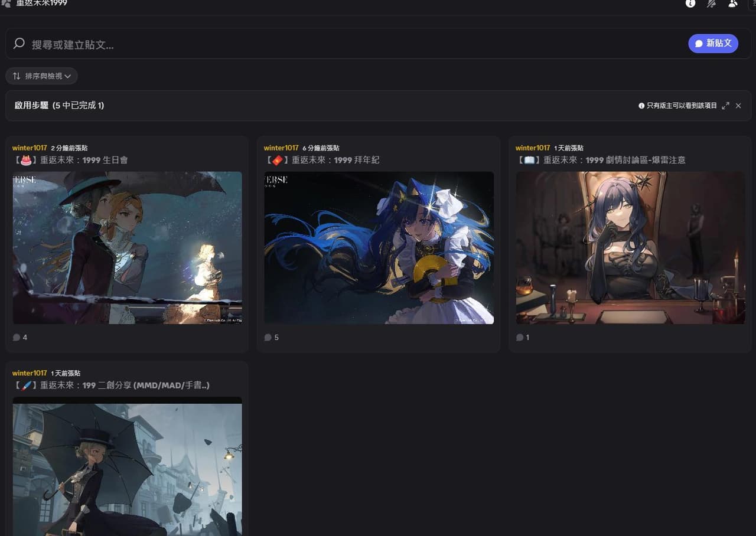
Task: Open the forum guidelines info icon in the header
Action: (x=690, y=4)
